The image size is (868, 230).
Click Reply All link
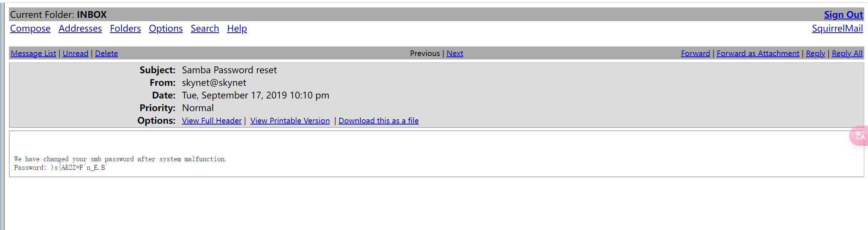[x=847, y=54]
